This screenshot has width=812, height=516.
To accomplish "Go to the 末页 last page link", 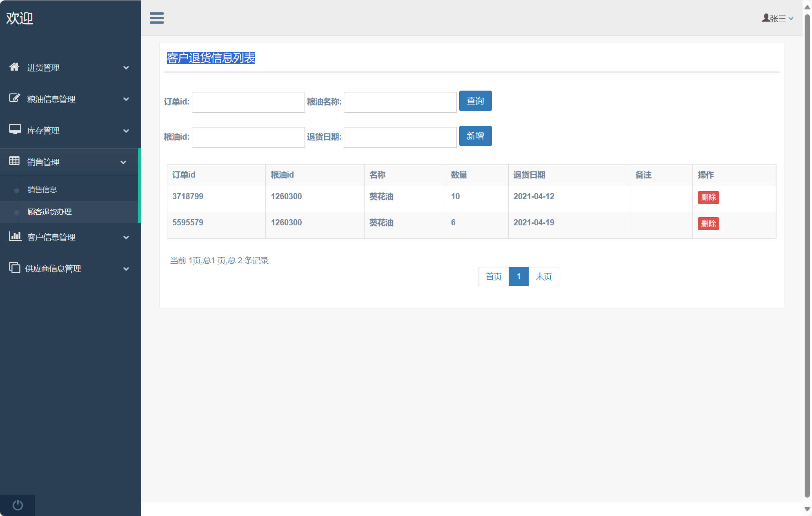I will pos(543,277).
